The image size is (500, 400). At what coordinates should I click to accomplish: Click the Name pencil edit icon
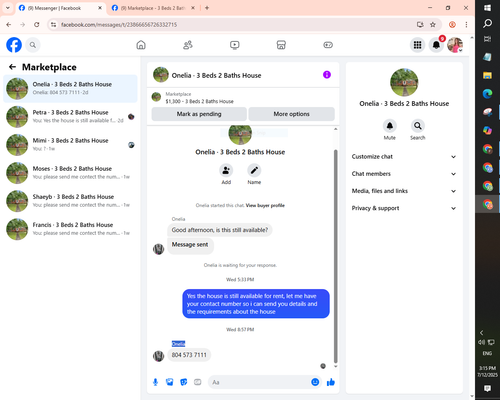254,170
